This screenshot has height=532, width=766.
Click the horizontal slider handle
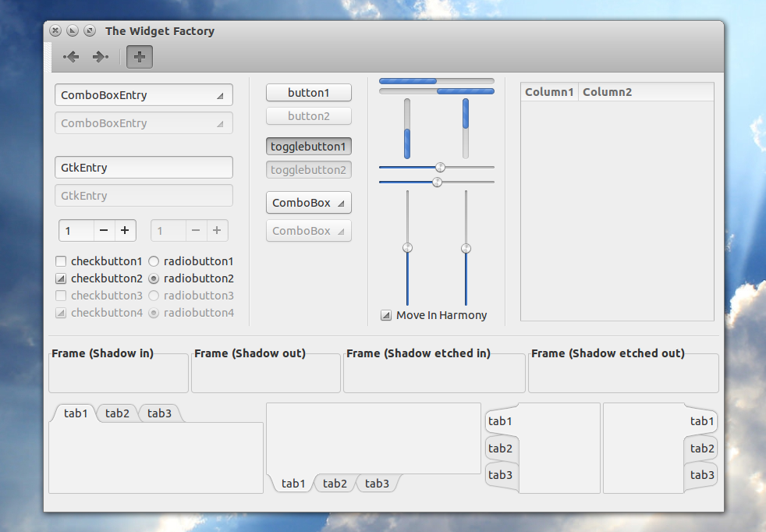tap(438, 167)
